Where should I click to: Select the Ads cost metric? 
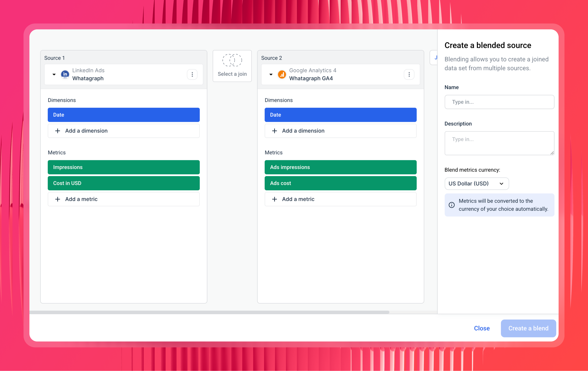(340, 183)
